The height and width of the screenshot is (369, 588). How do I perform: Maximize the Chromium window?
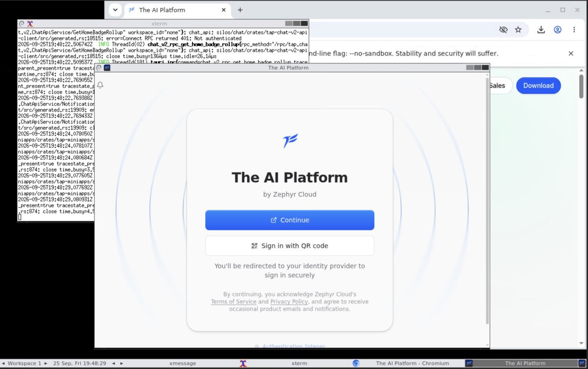[x=563, y=10]
